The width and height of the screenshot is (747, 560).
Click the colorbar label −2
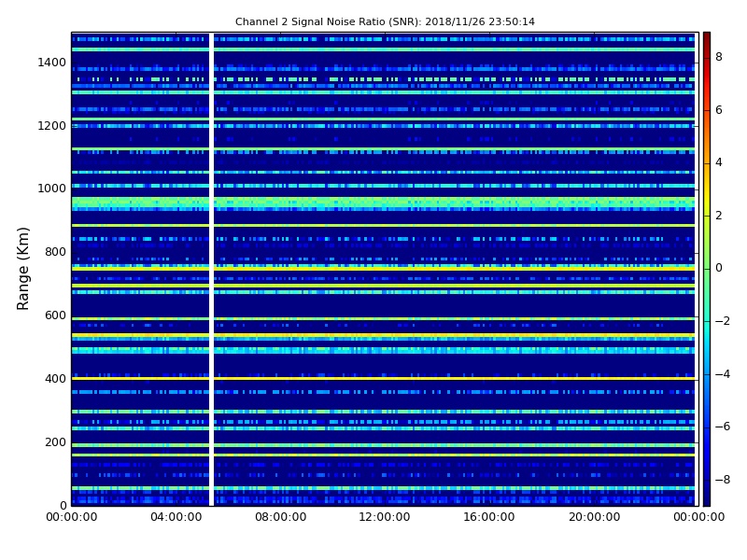(723, 321)
